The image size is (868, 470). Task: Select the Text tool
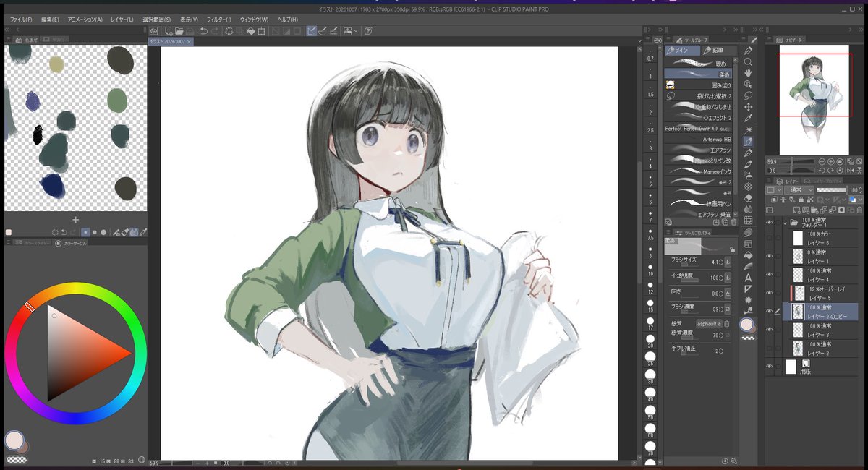point(749,277)
